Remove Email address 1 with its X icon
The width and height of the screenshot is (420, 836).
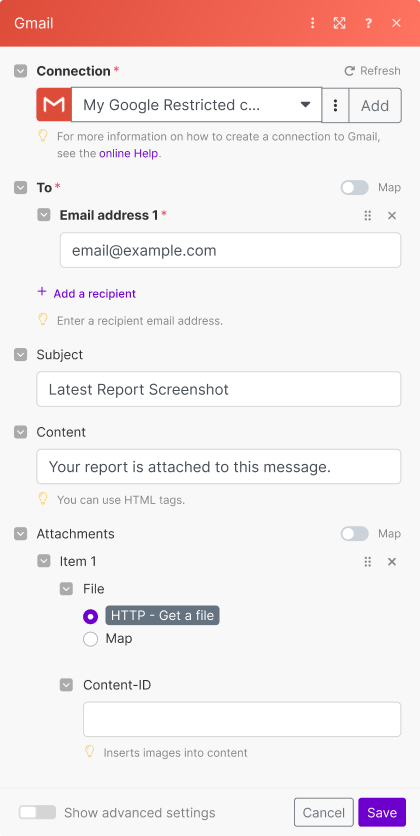click(x=392, y=215)
